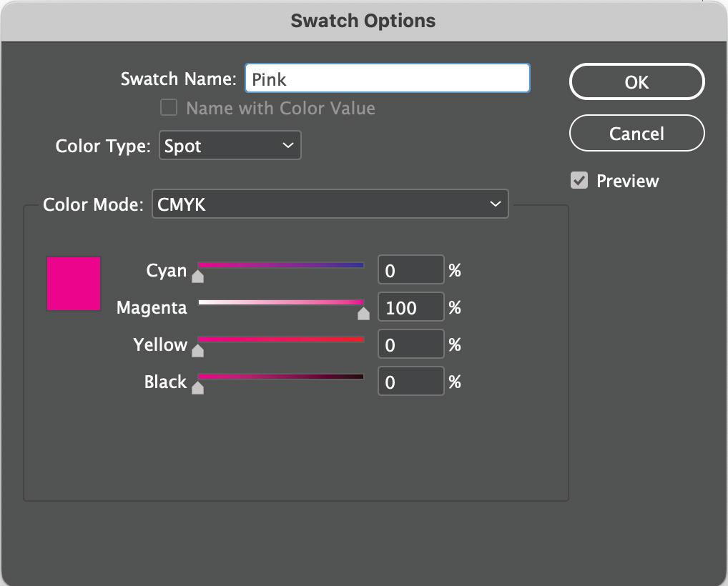
Task: Click the pink color preview swatch
Action: [x=74, y=284]
